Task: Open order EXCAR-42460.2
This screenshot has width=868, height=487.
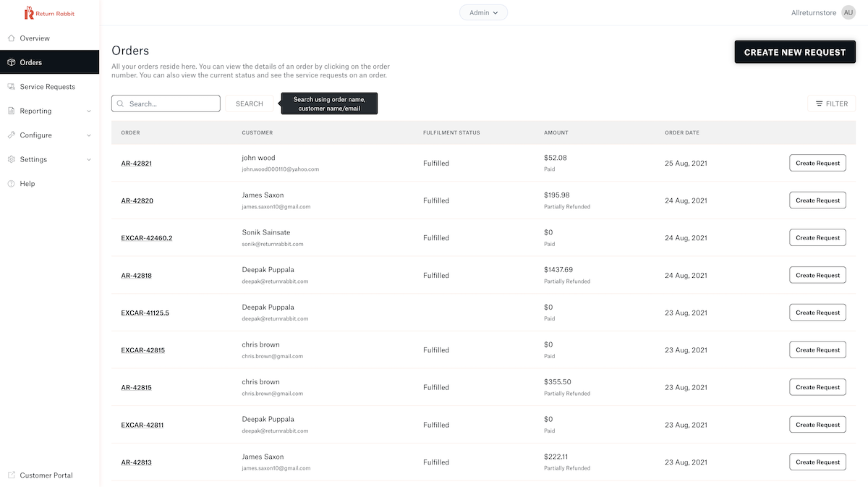Action: tap(147, 238)
